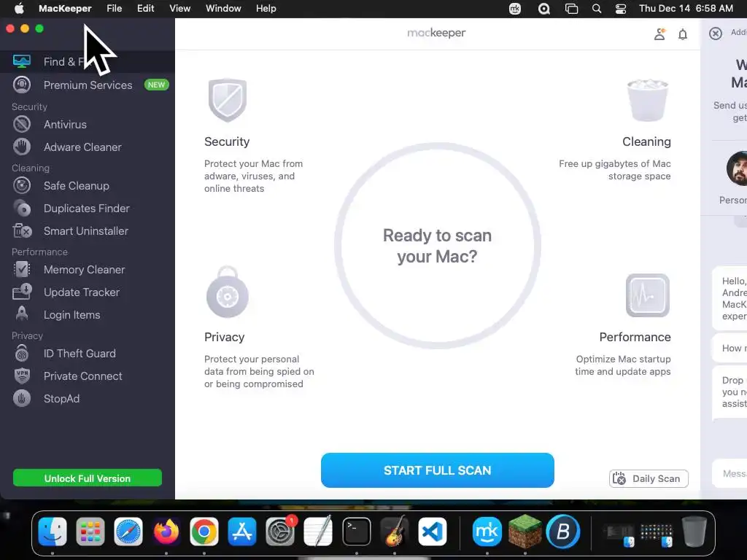Open the Window menu
Screen dimensions: 747x560
pyautogui.click(x=223, y=9)
